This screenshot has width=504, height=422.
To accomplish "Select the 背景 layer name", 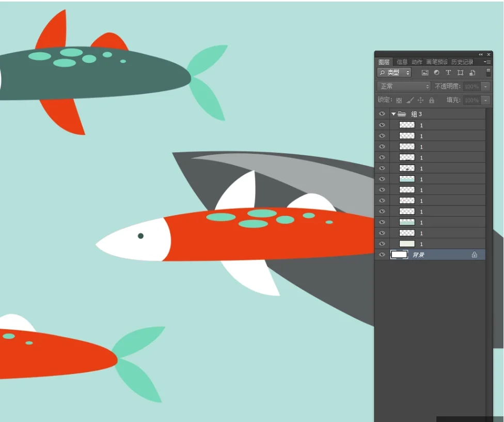I will [x=418, y=255].
